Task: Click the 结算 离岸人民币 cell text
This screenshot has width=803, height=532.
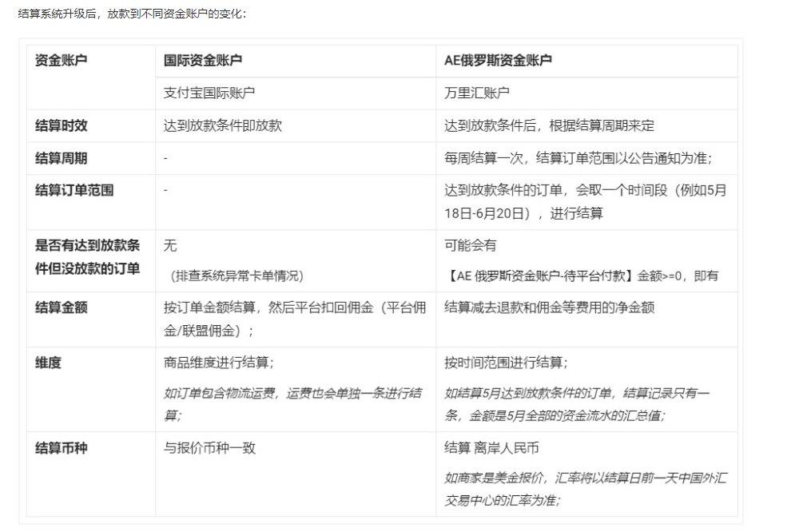Action: click(488, 448)
